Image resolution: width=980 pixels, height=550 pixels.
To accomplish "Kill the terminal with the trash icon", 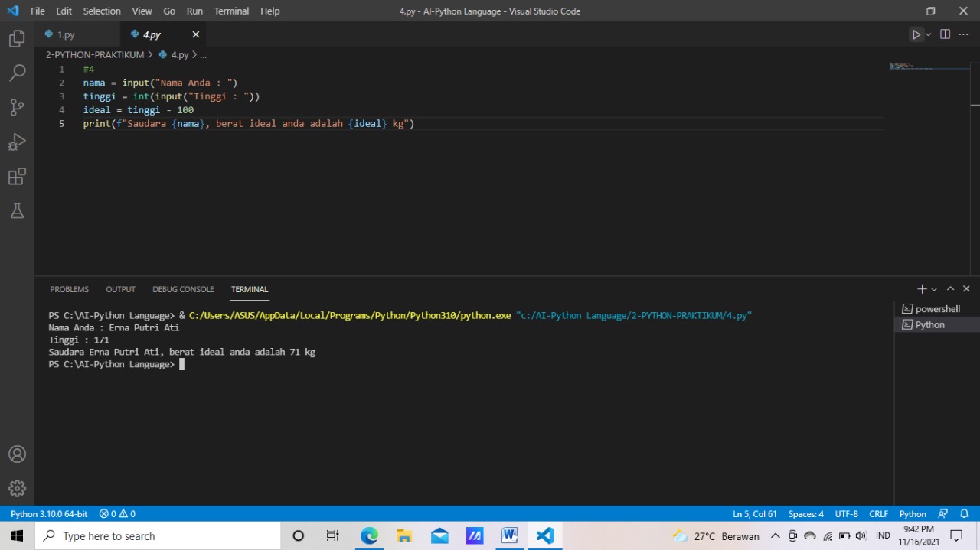I will click(x=966, y=288).
